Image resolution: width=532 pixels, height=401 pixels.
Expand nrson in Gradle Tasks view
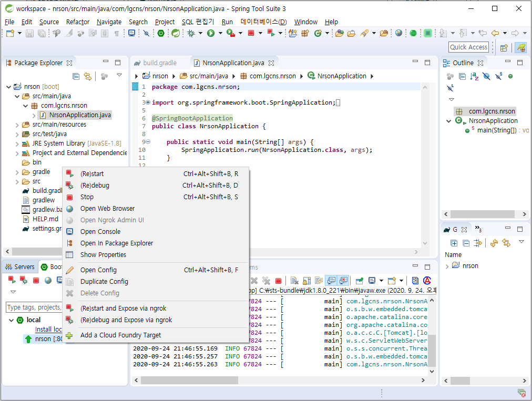[x=447, y=266]
